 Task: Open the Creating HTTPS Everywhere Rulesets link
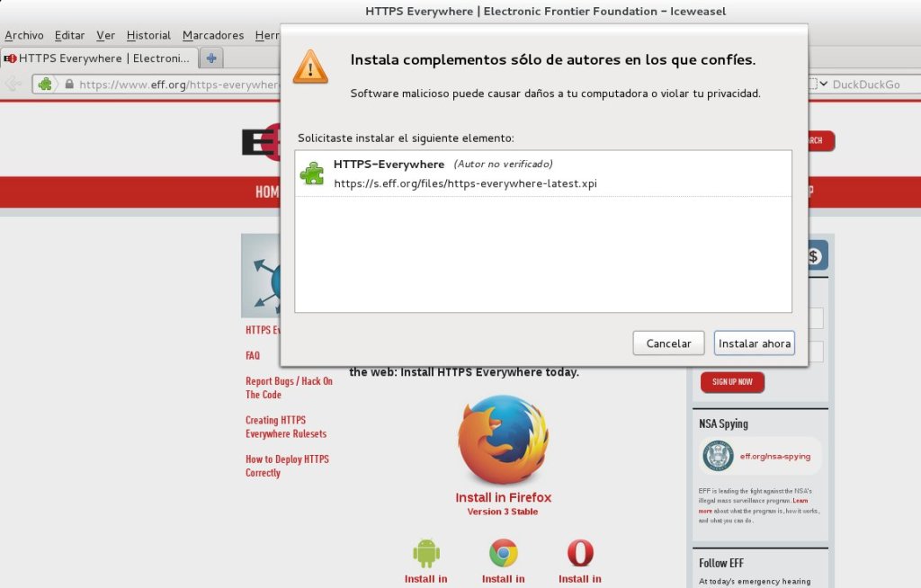coord(286,427)
